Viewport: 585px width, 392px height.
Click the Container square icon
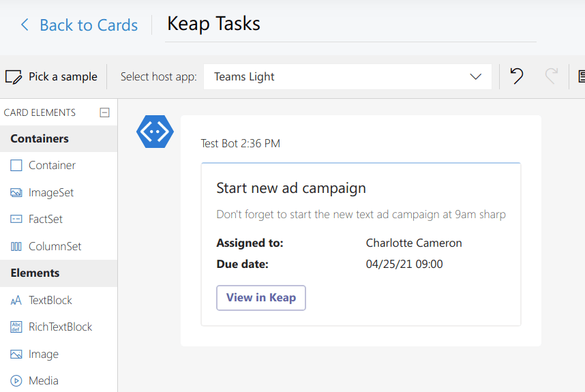pyautogui.click(x=16, y=165)
